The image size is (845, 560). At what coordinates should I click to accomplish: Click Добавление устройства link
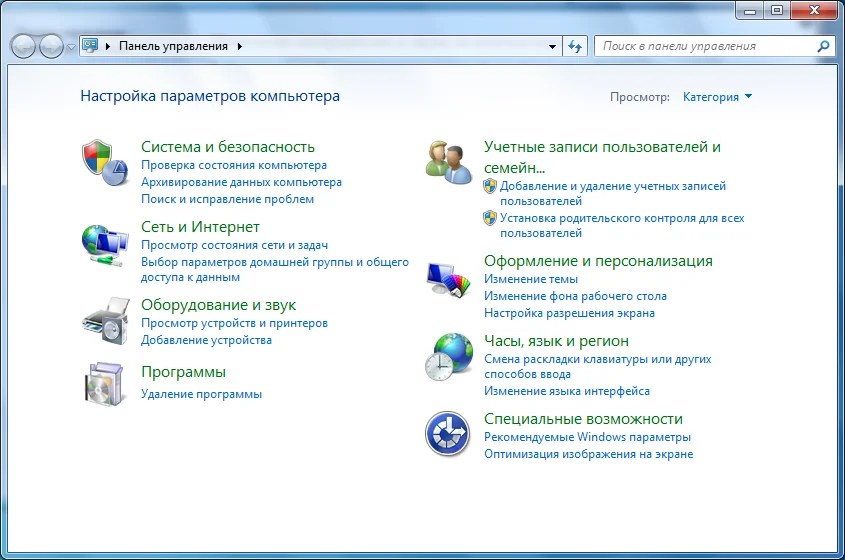tap(206, 340)
